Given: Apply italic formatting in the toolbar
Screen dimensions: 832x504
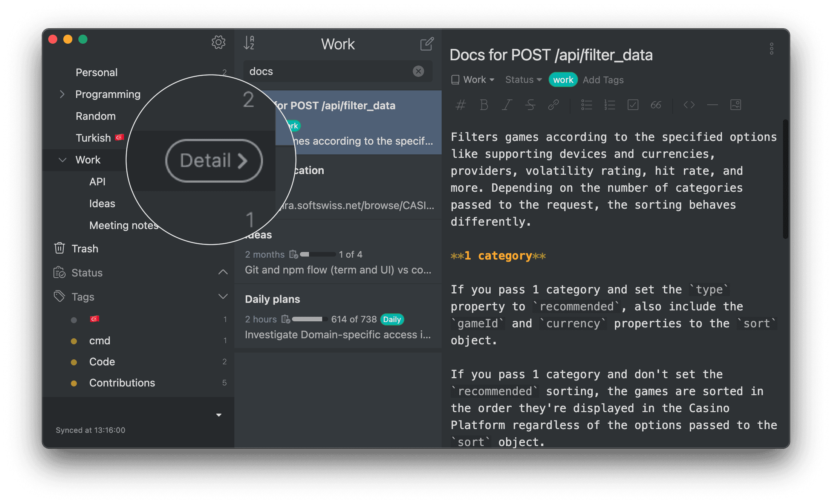Looking at the screenshot, I should (507, 105).
